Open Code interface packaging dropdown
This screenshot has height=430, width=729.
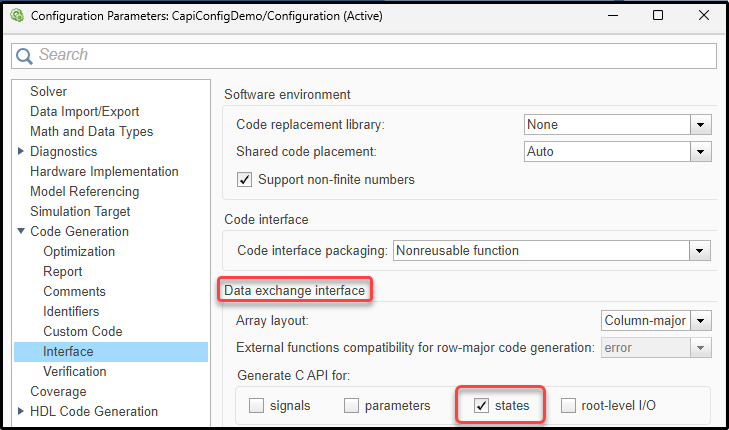pos(700,250)
